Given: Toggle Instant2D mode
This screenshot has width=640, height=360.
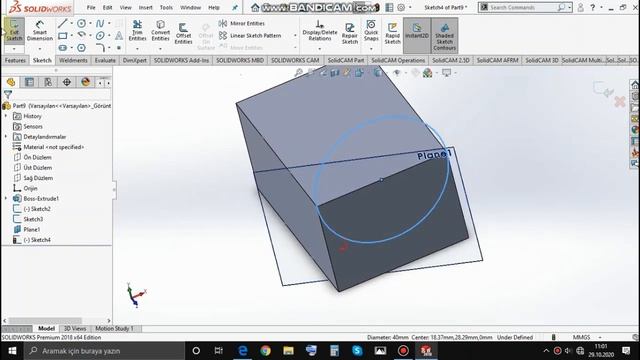Looking at the screenshot, I should 417,35.
